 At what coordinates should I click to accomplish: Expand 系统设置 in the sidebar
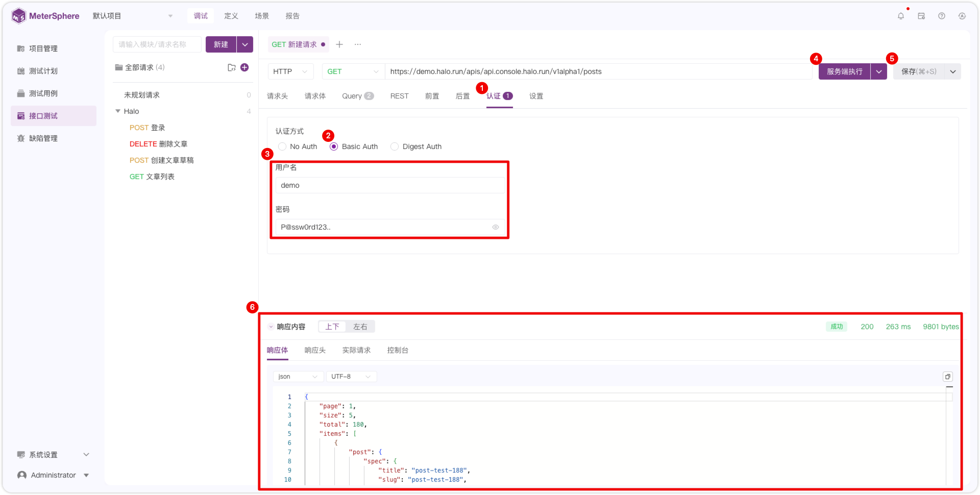pyautogui.click(x=53, y=455)
